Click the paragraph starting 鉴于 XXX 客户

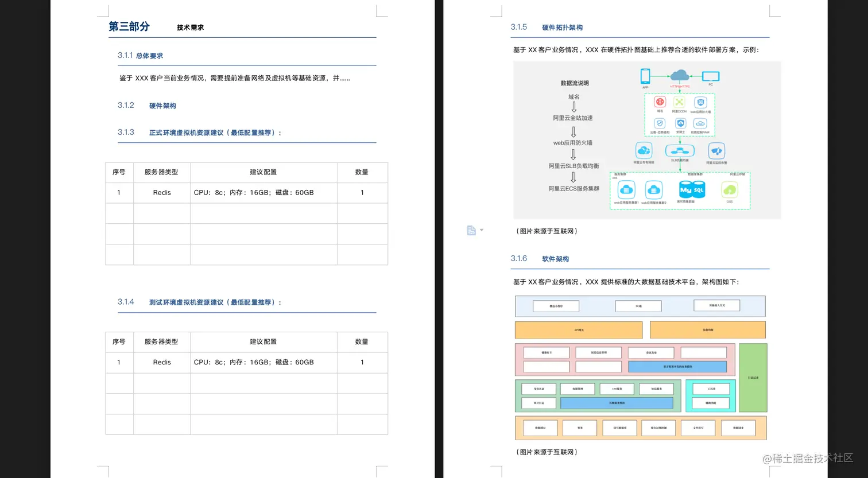(x=235, y=78)
